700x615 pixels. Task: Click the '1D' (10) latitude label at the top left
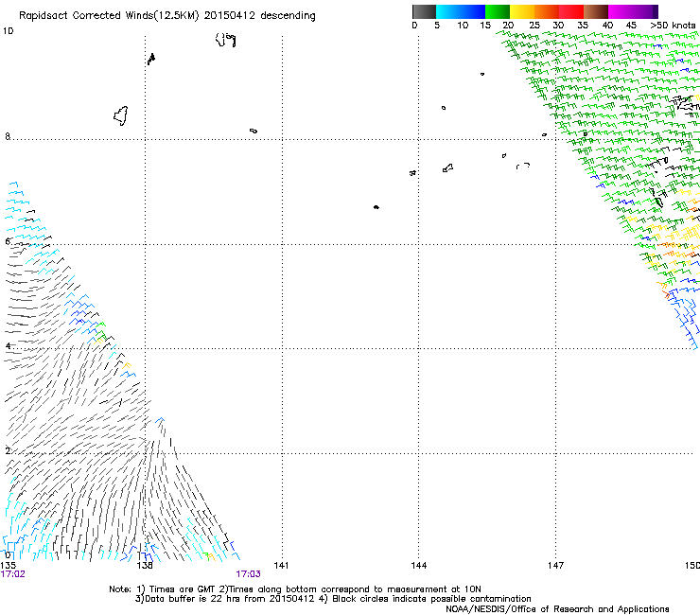(8, 31)
